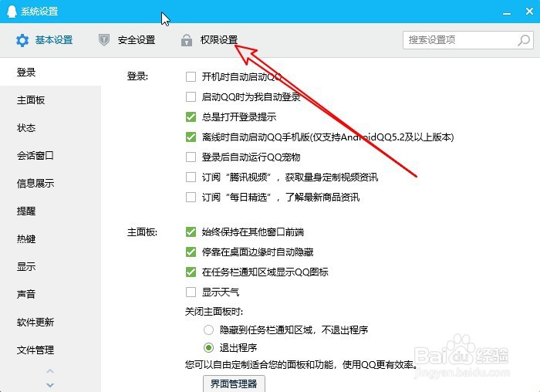Click the magnifier search icon
This screenshot has width=540, height=392.
[x=524, y=40]
